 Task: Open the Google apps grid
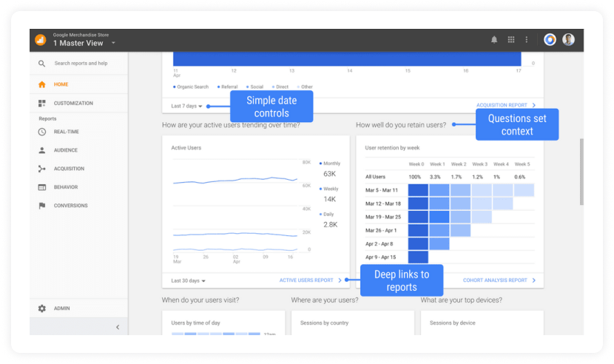pos(511,39)
